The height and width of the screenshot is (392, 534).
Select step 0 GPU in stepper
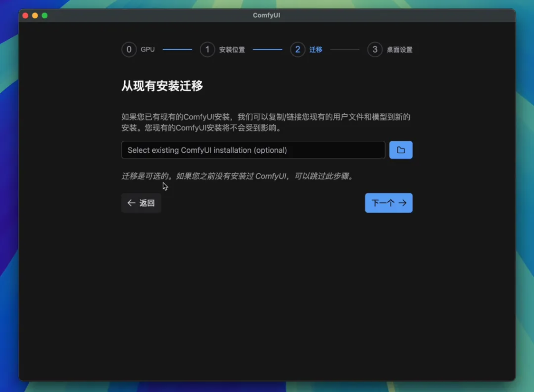point(138,50)
